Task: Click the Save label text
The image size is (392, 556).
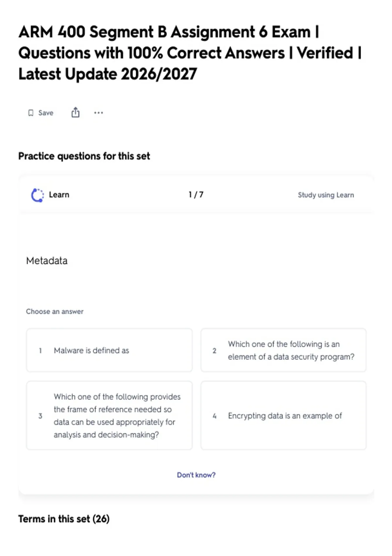Action: [x=46, y=113]
